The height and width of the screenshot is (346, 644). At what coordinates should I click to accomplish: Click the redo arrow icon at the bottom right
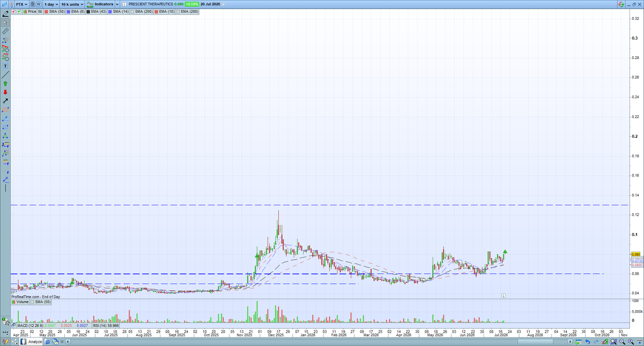[596, 342]
